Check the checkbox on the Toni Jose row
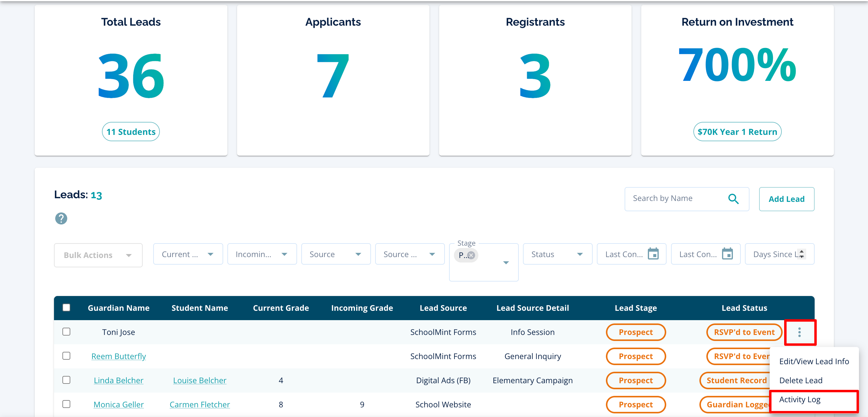The image size is (868, 417). pos(66,332)
